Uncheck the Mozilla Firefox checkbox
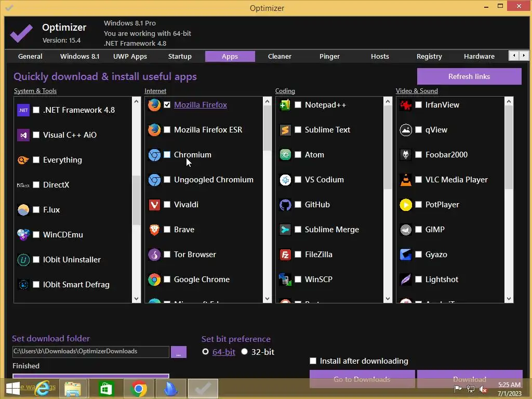This screenshot has width=532, height=399. pyautogui.click(x=167, y=105)
